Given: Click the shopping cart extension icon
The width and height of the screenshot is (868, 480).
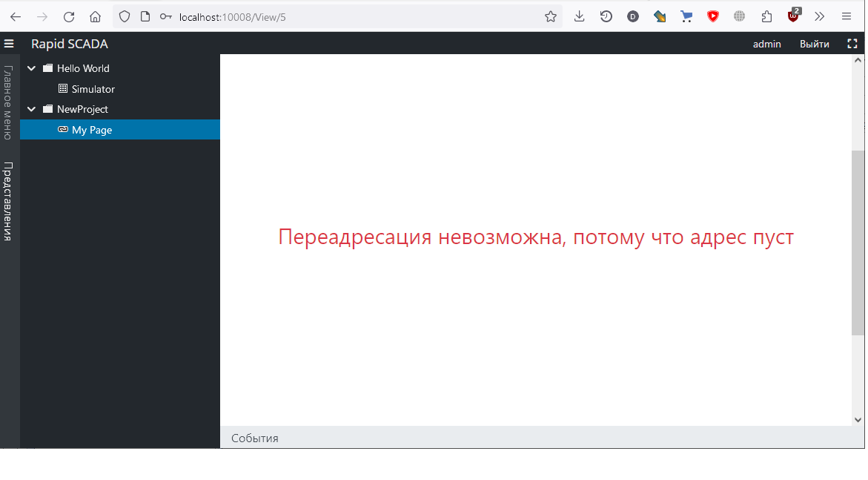Looking at the screenshot, I should [686, 16].
